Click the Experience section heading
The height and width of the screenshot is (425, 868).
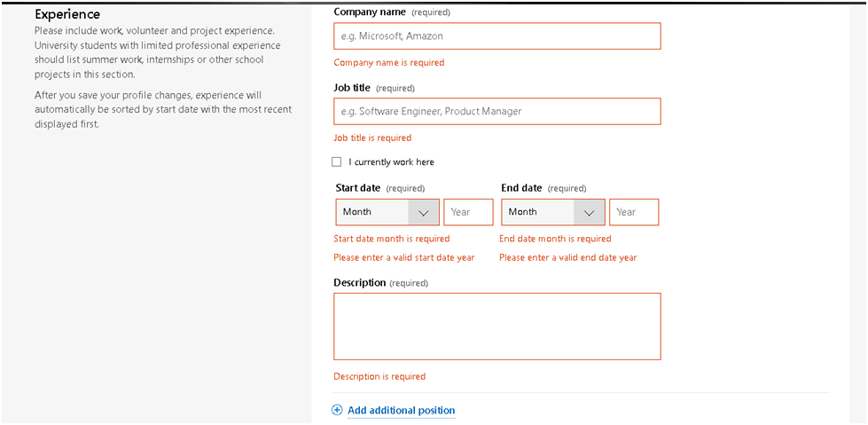point(67,14)
